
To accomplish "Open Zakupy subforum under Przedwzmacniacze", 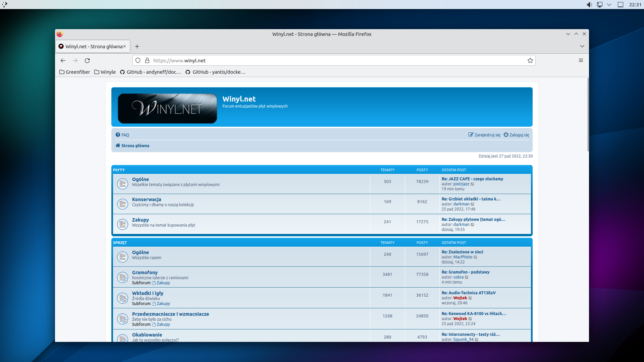I will click(161, 324).
